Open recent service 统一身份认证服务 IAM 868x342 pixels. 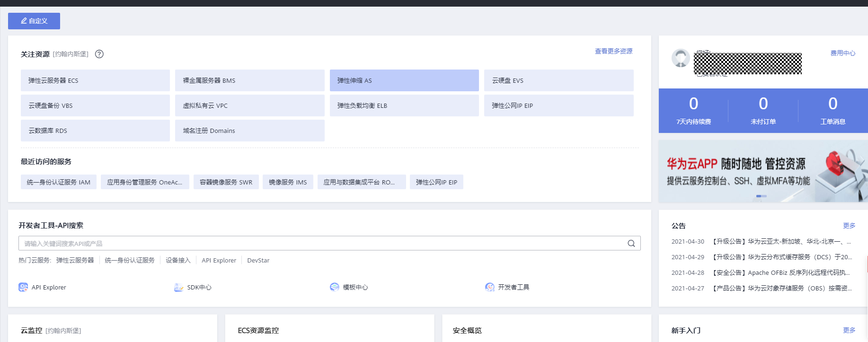pyautogui.click(x=59, y=182)
